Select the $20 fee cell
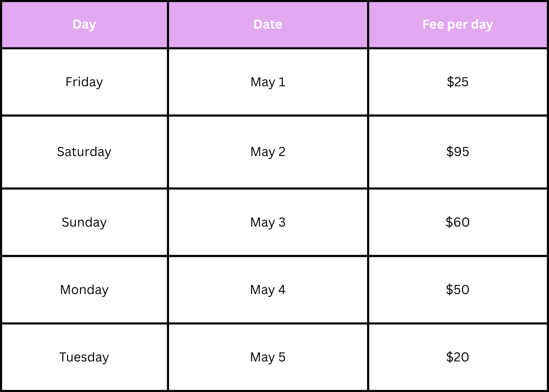The image size is (549, 392). coord(458,357)
